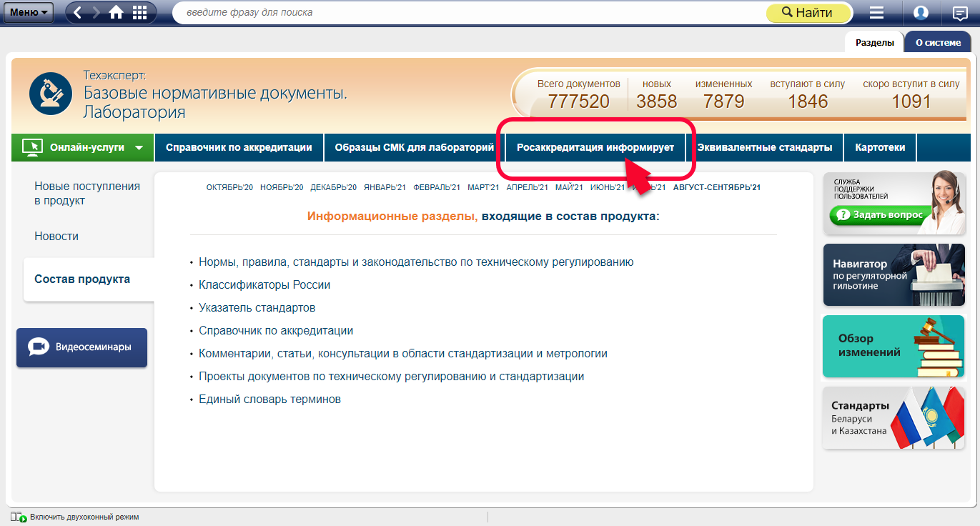Open Росаккредитация информирует menu item

(x=595, y=147)
